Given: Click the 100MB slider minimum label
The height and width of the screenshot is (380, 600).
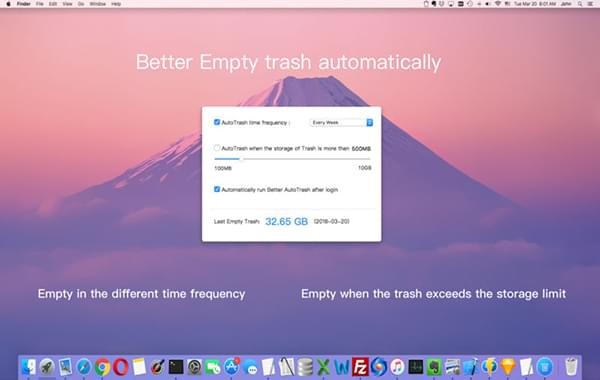Looking at the screenshot, I should point(223,168).
